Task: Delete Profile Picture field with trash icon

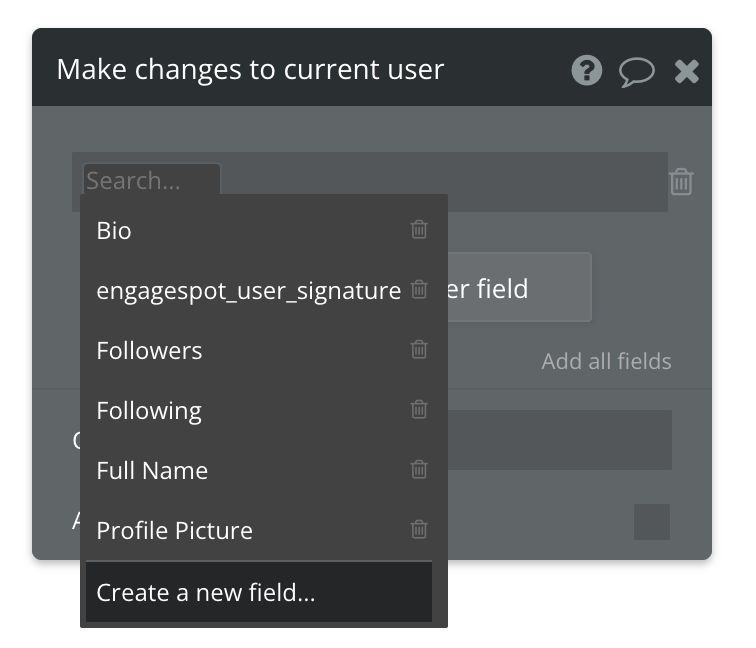Action: point(418,529)
